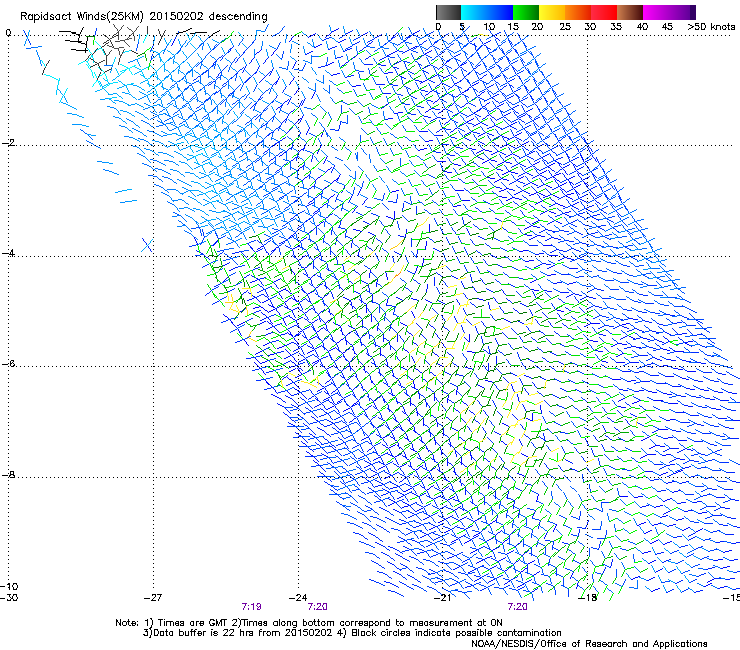Click the '-30' longitude axis label
The height and width of the screenshot is (650, 740).
click(x=9, y=598)
